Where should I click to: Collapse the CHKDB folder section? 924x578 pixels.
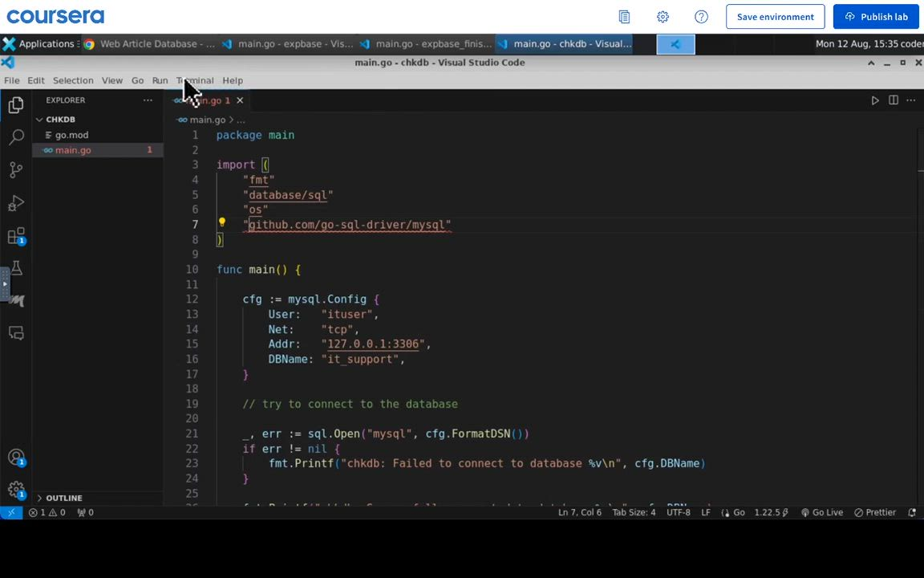[x=60, y=120]
